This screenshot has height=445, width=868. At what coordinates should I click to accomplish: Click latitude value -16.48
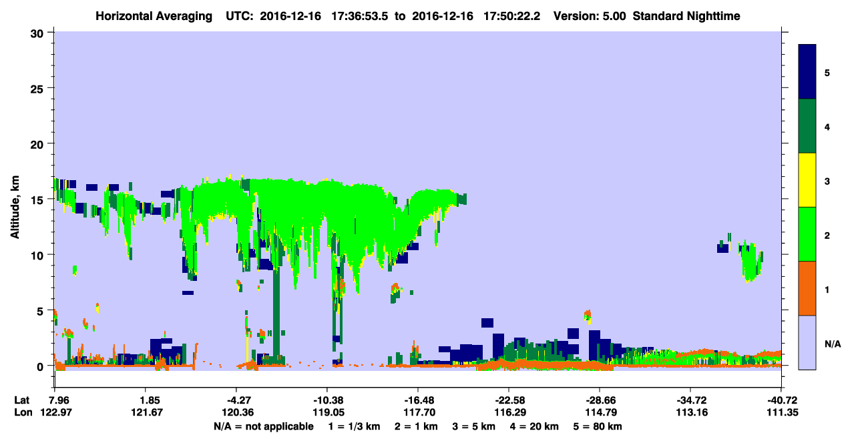pos(418,400)
